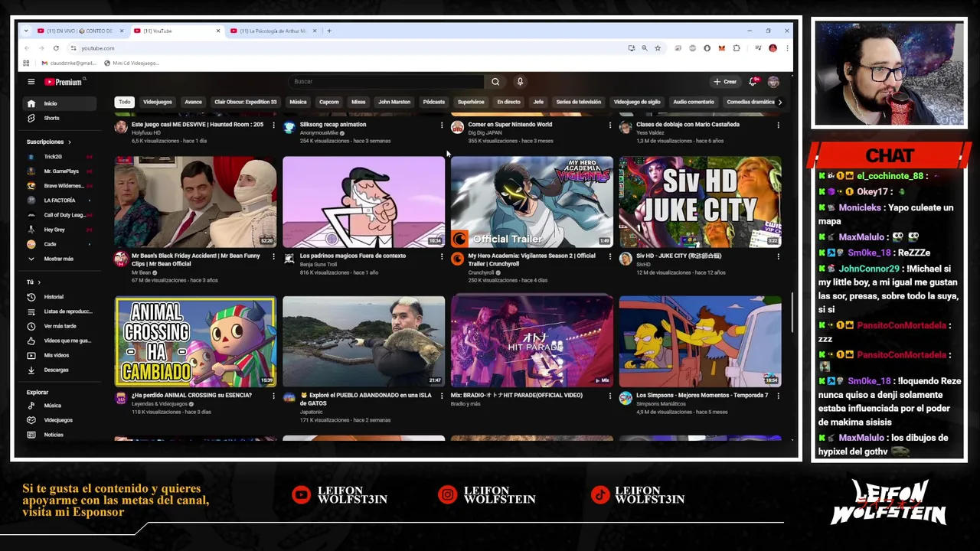The image size is (980, 551).
Task: Select the Todo filter chip
Action: click(124, 102)
